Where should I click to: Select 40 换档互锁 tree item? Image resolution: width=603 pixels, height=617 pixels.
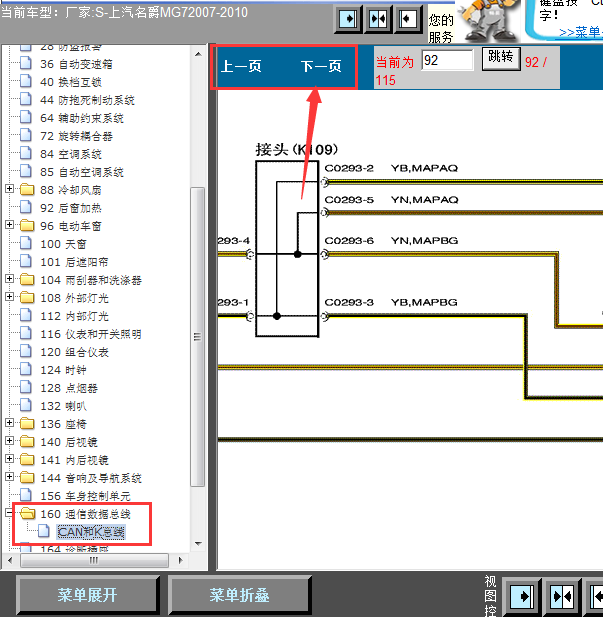71,82
